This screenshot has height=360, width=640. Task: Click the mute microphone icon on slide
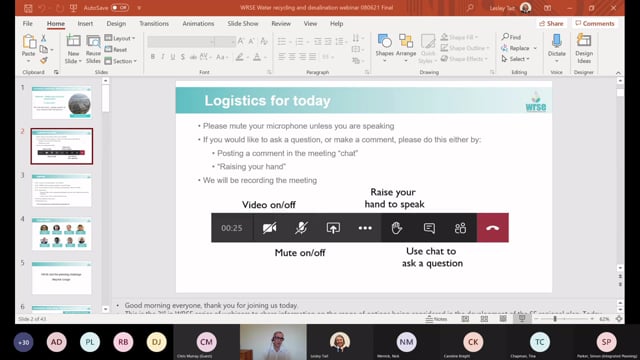(x=301, y=228)
